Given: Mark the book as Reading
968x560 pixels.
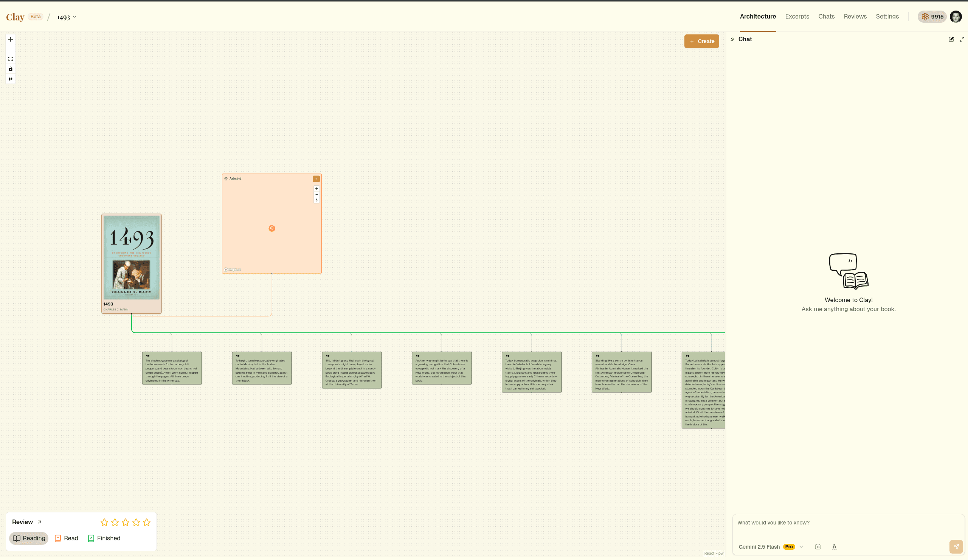Looking at the screenshot, I should click(x=29, y=538).
